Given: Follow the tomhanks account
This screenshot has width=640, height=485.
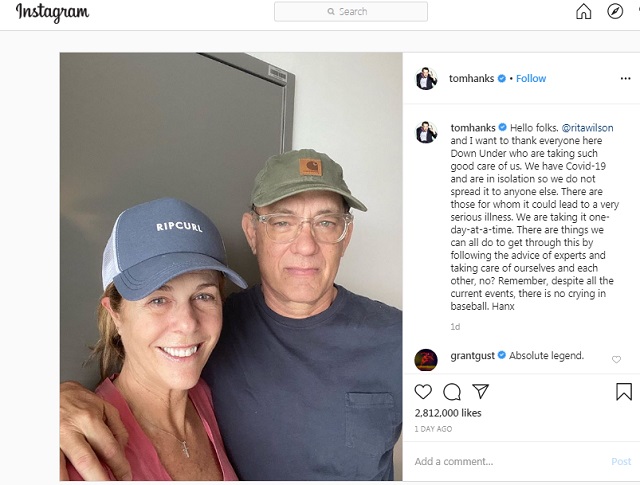Looking at the screenshot, I should point(531,79).
